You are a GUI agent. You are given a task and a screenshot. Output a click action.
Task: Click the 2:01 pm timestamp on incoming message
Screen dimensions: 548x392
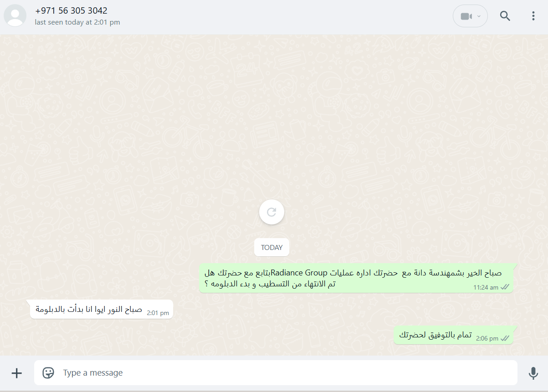tap(158, 313)
